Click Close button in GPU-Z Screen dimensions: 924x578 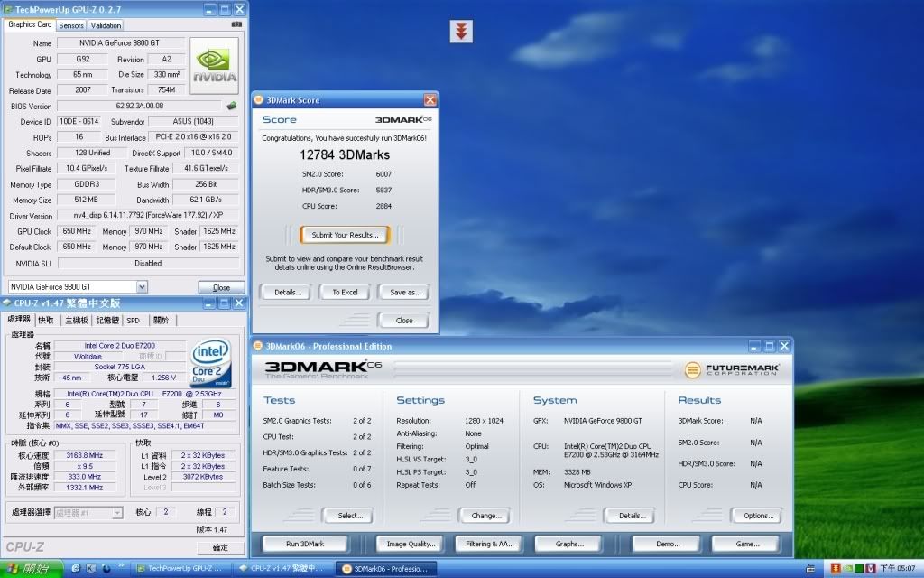click(x=222, y=287)
